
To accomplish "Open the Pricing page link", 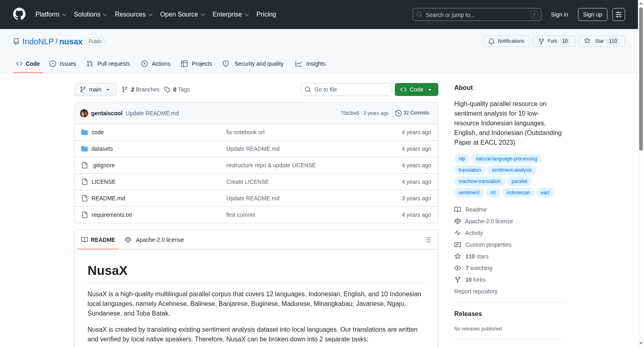I will (266, 15).
